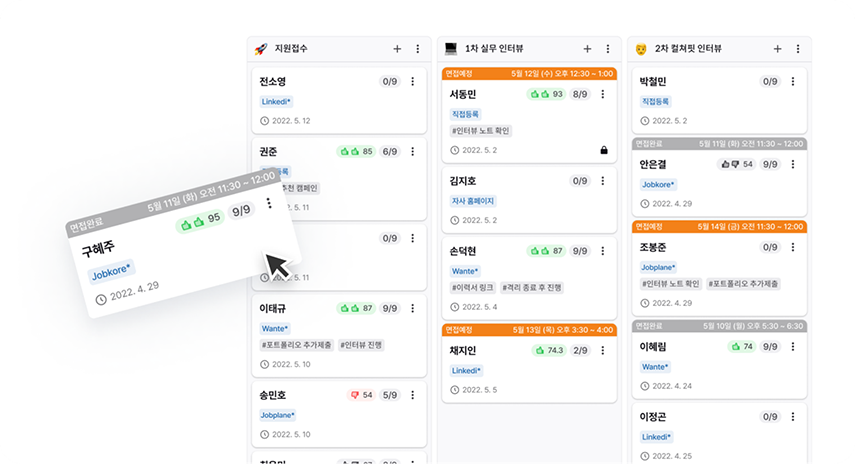Click thumbs-down score 54 on 송민호 card
The height and width of the screenshot is (464, 855).
point(360,395)
